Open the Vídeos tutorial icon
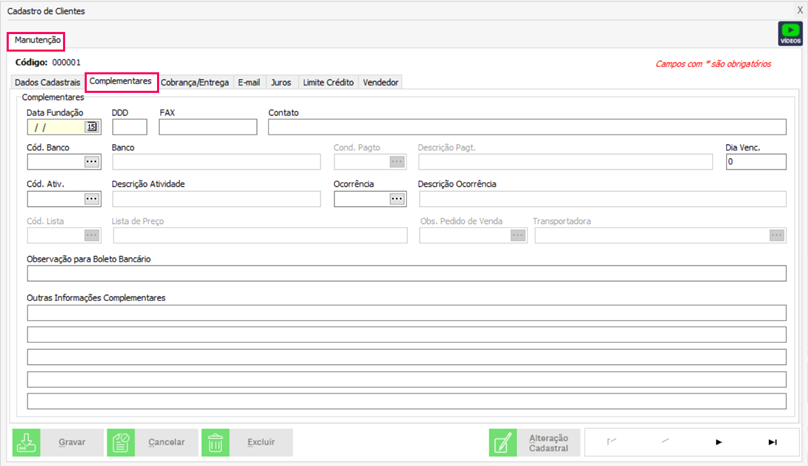The height and width of the screenshot is (466, 808). (790, 34)
